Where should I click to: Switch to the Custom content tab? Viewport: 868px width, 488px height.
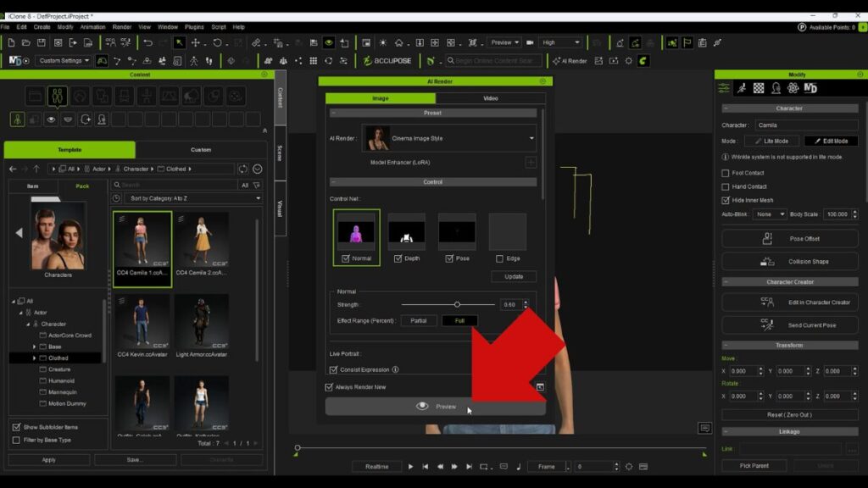coord(201,150)
